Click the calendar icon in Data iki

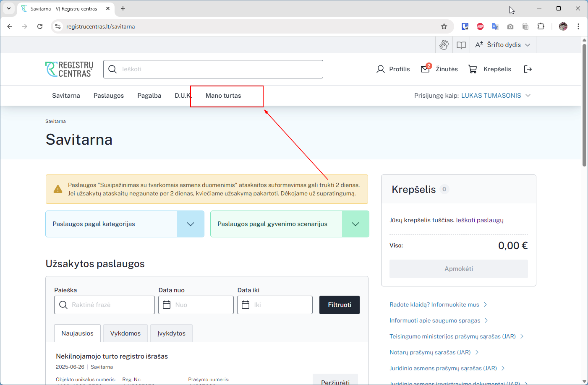[246, 305]
